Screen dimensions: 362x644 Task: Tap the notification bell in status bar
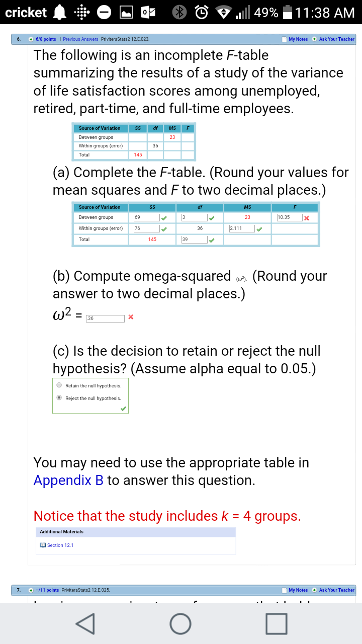click(60, 13)
